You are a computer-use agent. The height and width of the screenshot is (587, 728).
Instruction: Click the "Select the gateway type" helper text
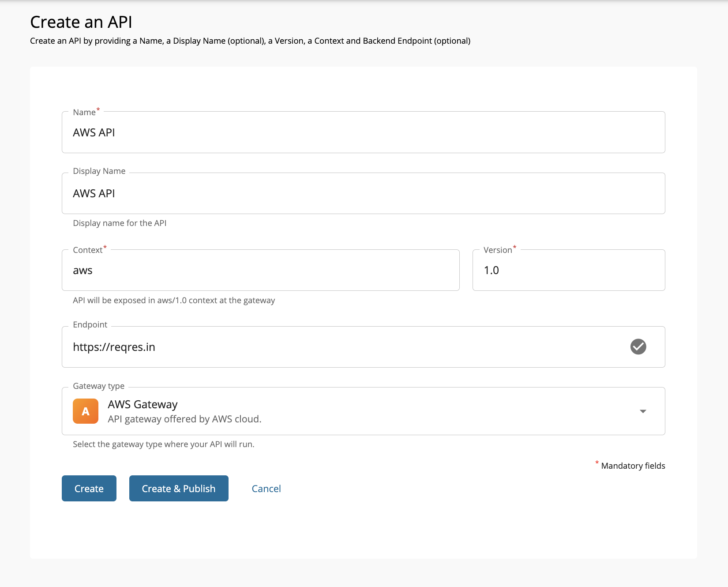163,444
